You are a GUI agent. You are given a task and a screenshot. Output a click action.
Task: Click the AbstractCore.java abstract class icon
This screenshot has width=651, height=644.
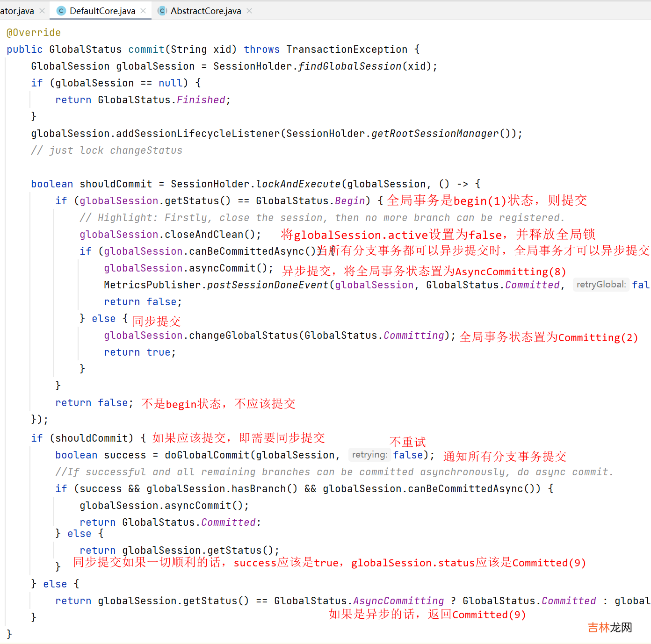(162, 11)
